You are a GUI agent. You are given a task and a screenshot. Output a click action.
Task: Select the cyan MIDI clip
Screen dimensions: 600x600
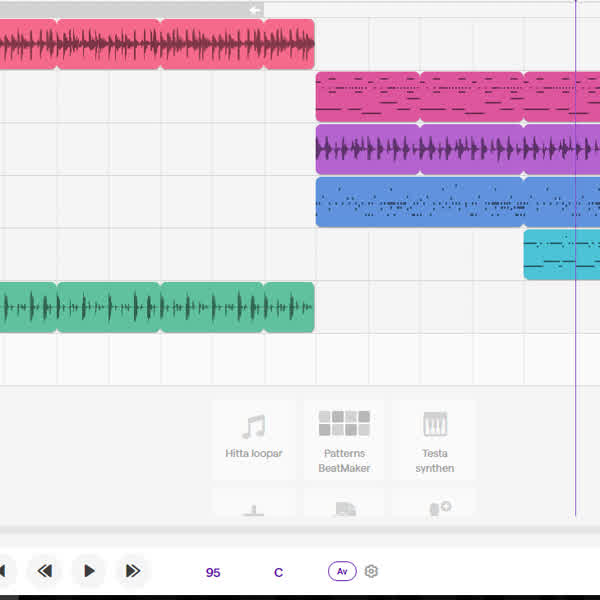560,254
